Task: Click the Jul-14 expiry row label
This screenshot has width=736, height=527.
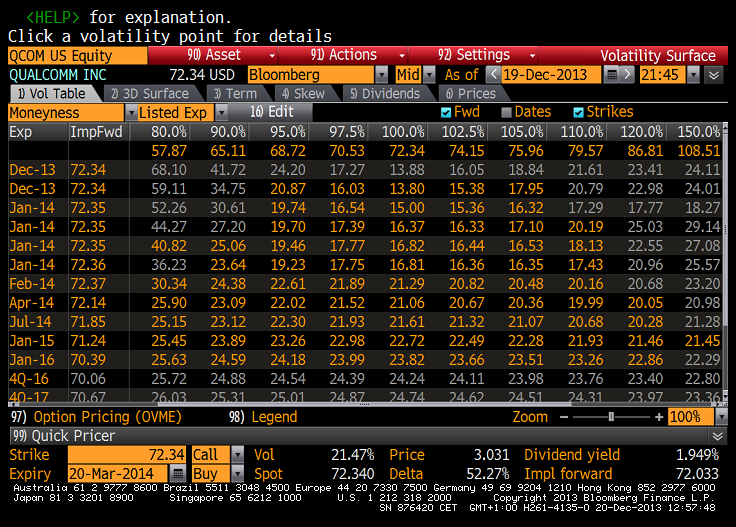Action: click(x=31, y=322)
